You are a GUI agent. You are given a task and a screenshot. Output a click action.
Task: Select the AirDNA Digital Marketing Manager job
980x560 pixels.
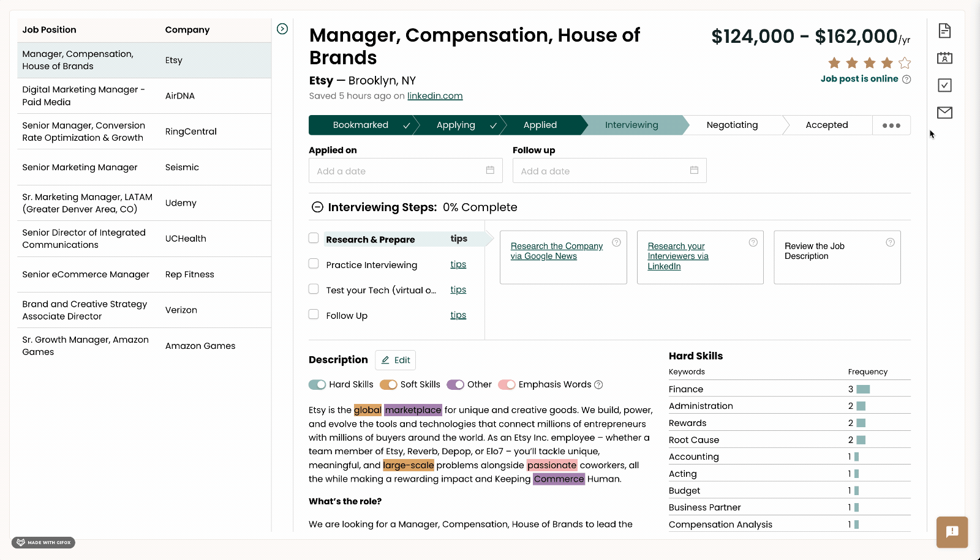pos(144,96)
